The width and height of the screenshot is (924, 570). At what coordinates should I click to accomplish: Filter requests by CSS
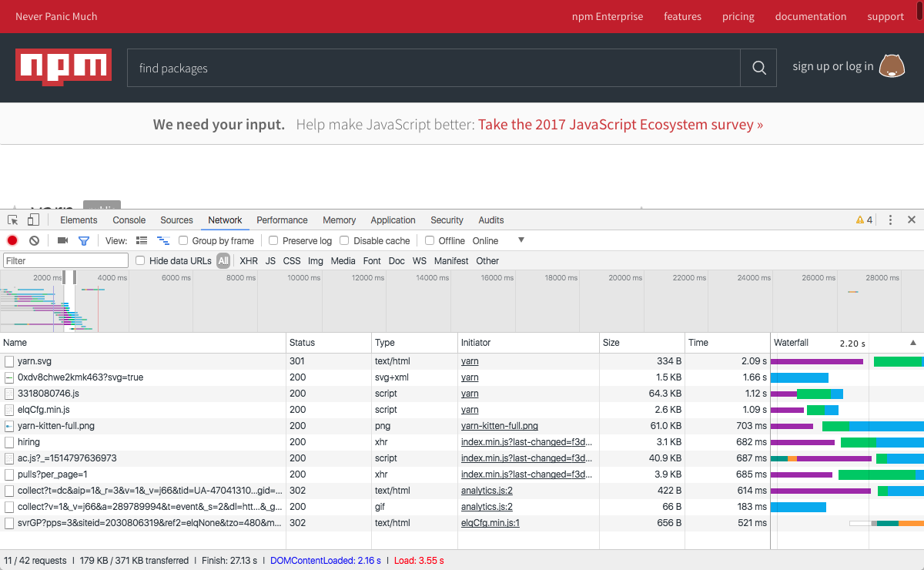pos(292,261)
